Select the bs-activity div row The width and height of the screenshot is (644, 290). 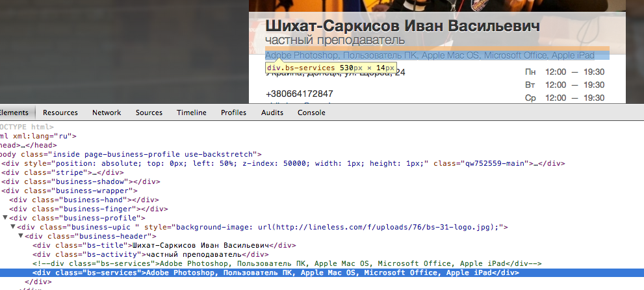click(x=151, y=254)
